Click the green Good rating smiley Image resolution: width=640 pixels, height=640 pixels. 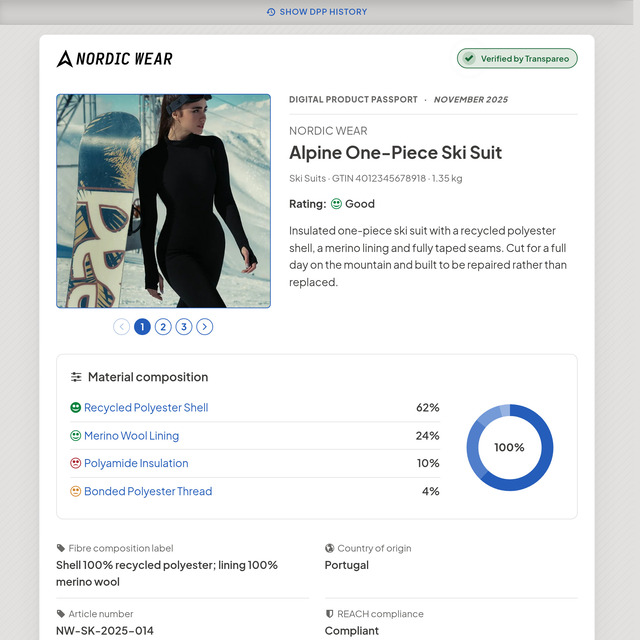tap(336, 204)
